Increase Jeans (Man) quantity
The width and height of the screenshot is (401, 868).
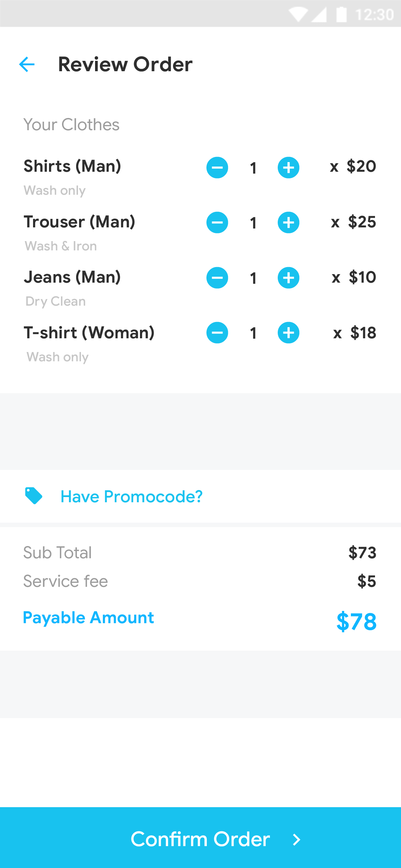coord(288,277)
